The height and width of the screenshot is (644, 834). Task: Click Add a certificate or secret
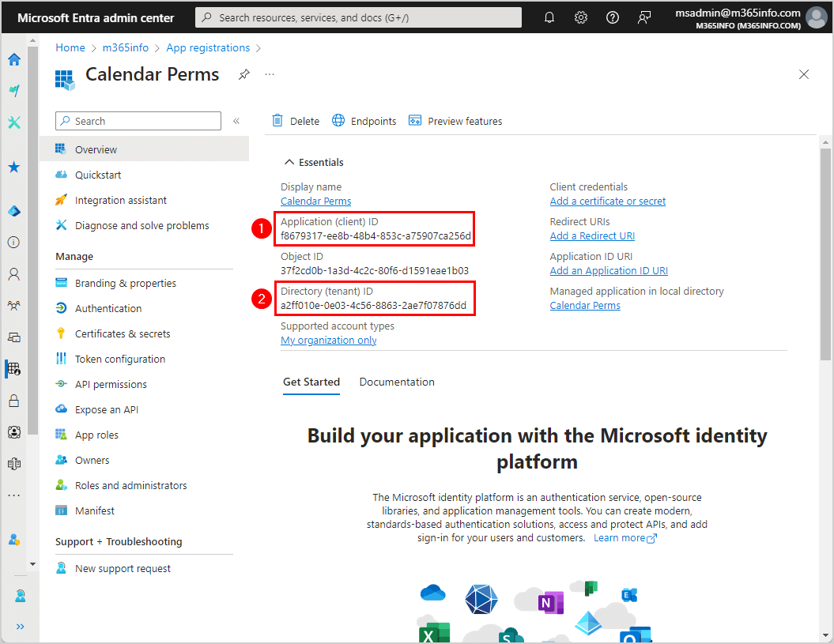(x=607, y=201)
